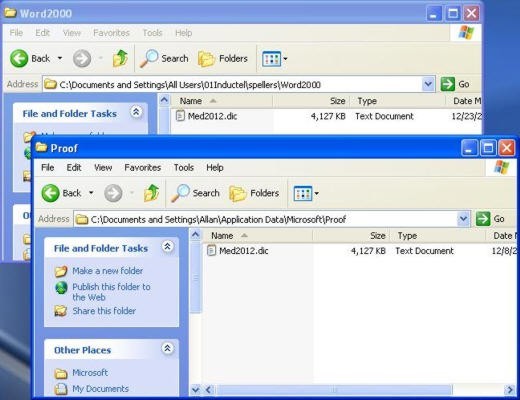Sort by Name column in Word2000 window

coord(222,101)
